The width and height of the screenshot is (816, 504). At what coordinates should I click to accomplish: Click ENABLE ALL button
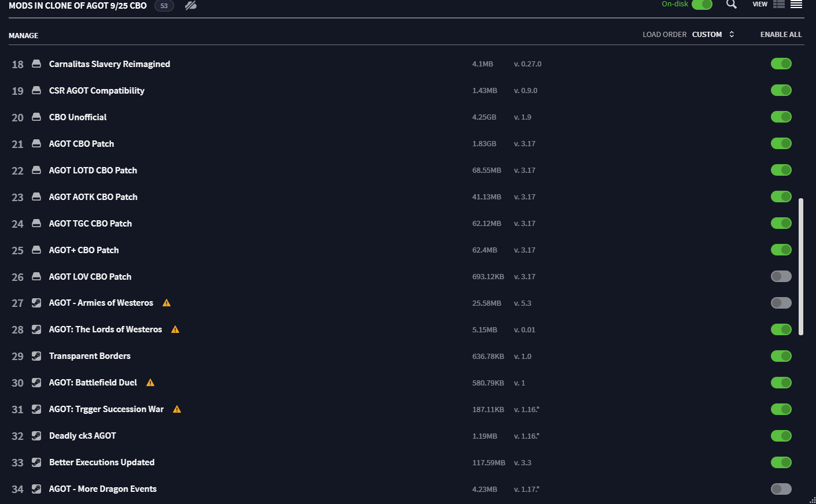(x=781, y=35)
